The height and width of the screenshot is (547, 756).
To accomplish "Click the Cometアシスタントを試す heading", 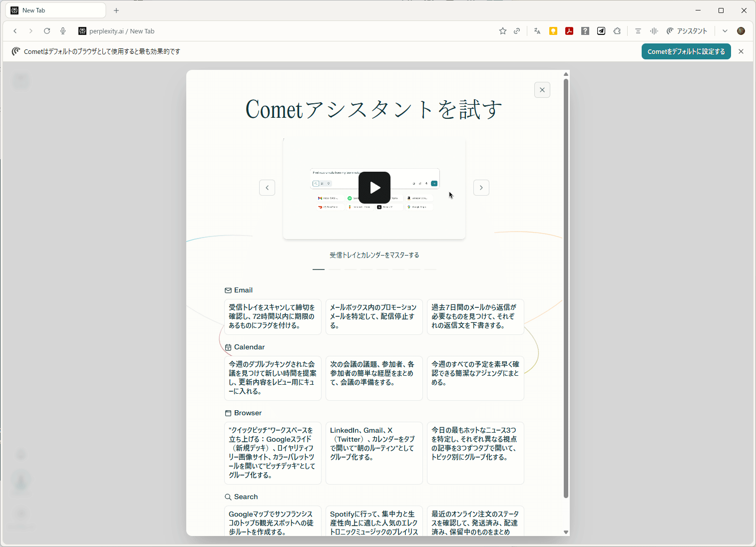I will click(x=374, y=109).
